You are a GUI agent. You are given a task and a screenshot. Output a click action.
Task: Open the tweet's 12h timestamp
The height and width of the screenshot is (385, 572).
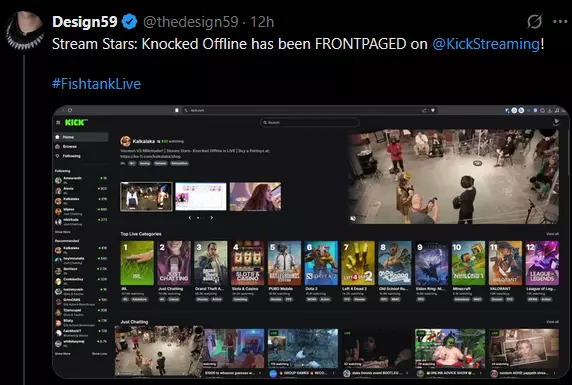[x=262, y=22]
